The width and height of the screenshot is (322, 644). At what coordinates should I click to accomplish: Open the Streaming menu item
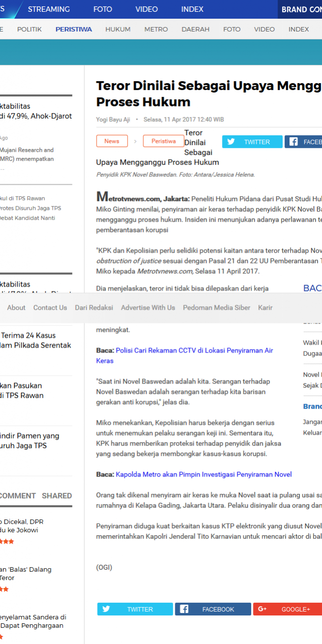[x=49, y=9]
